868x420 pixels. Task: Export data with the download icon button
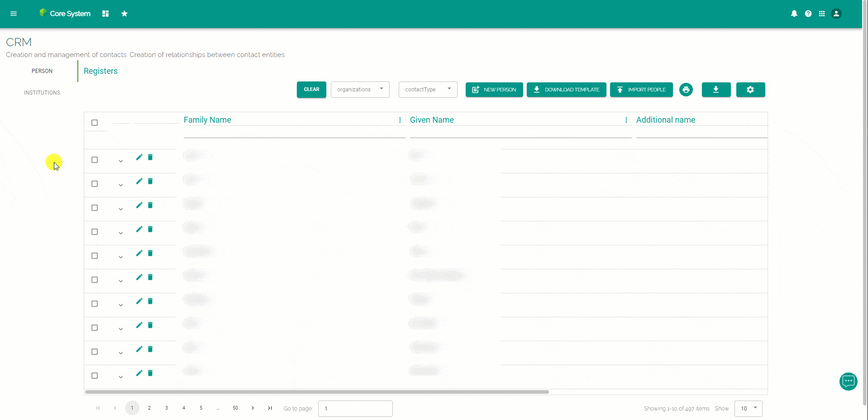point(716,90)
